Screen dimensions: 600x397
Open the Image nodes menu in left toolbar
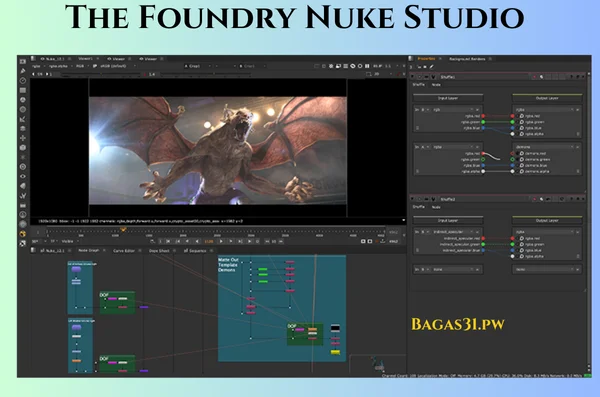tap(23, 61)
